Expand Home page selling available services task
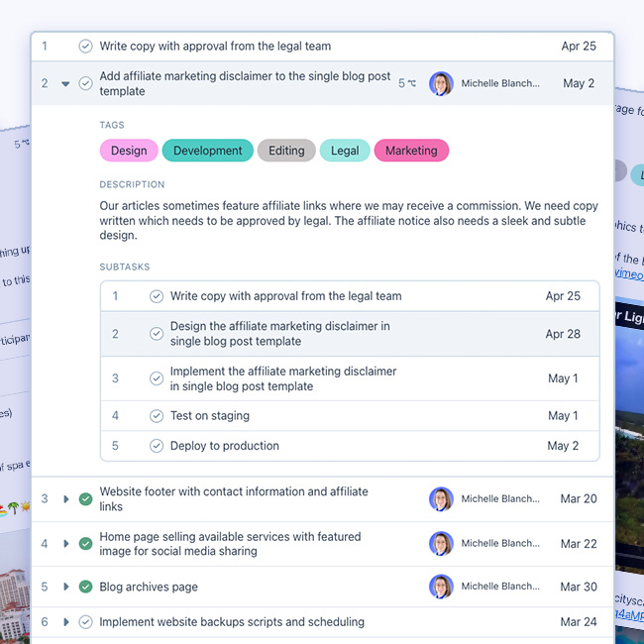This screenshot has height=644, width=644. click(65, 544)
